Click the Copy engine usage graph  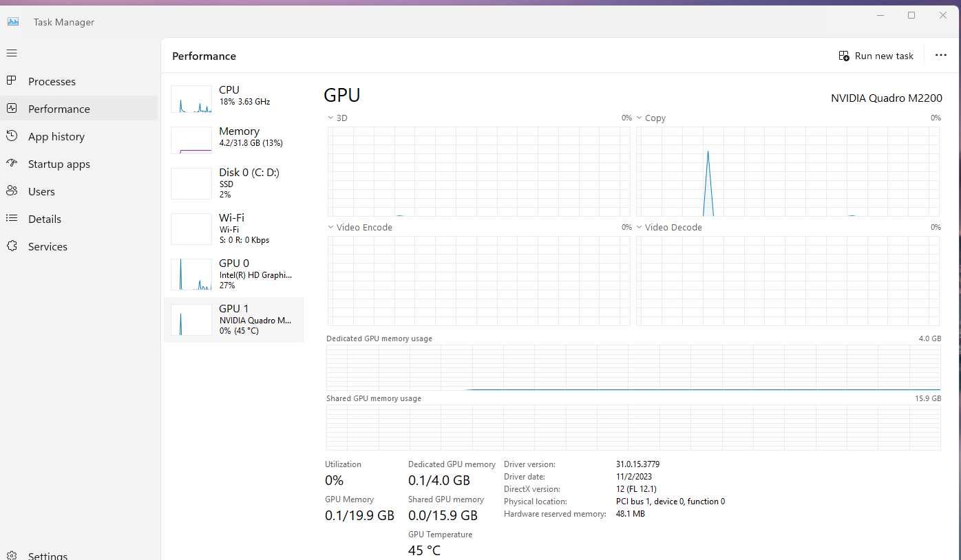pyautogui.click(x=788, y=171)
